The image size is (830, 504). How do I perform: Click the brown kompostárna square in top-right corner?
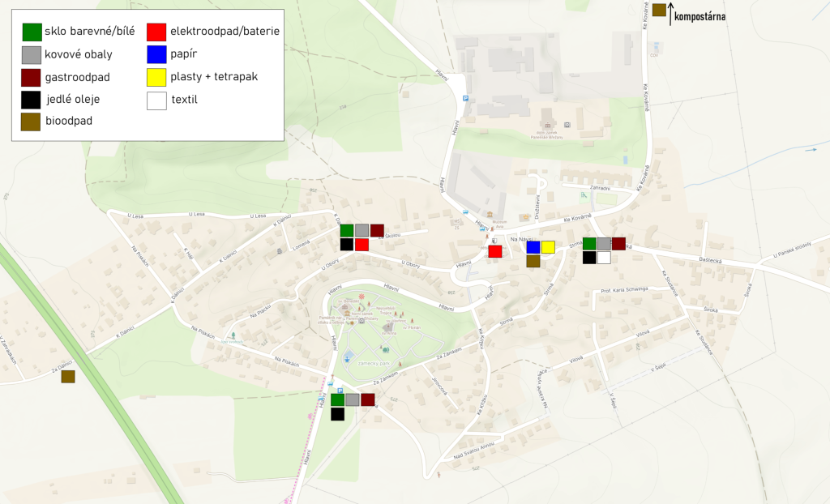pos(659,10)
